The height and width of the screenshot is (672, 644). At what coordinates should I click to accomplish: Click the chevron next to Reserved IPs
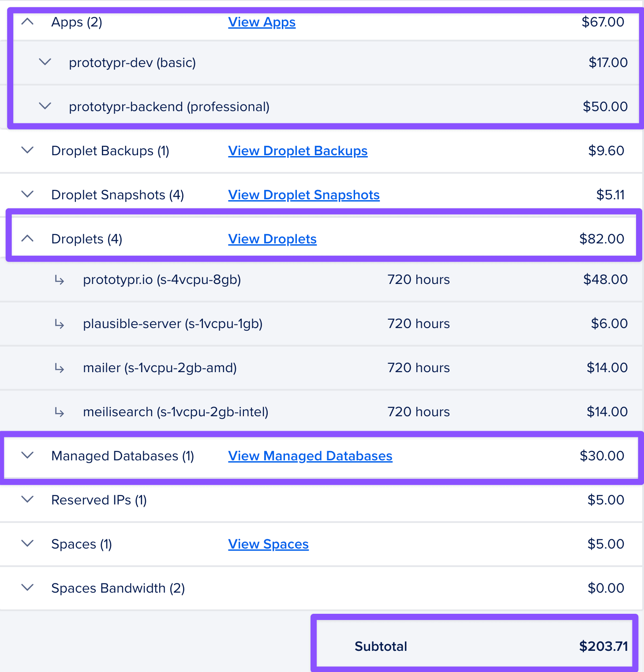27,500
